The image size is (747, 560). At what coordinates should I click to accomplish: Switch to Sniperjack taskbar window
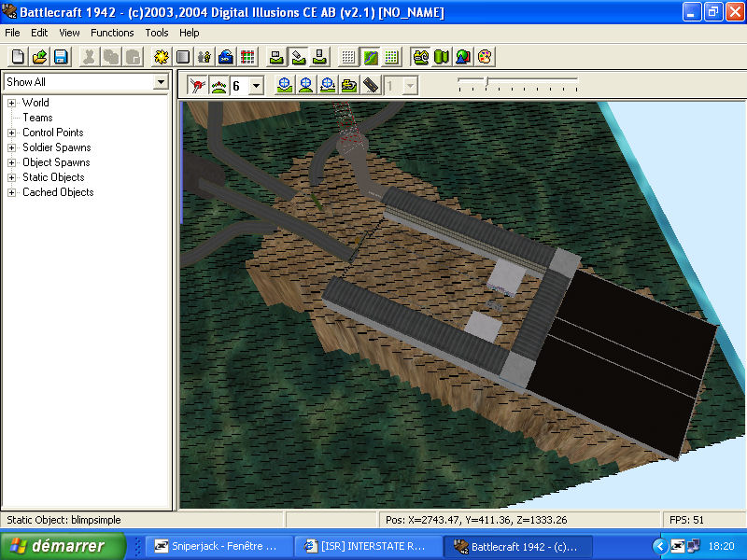(x=219, y=546)
